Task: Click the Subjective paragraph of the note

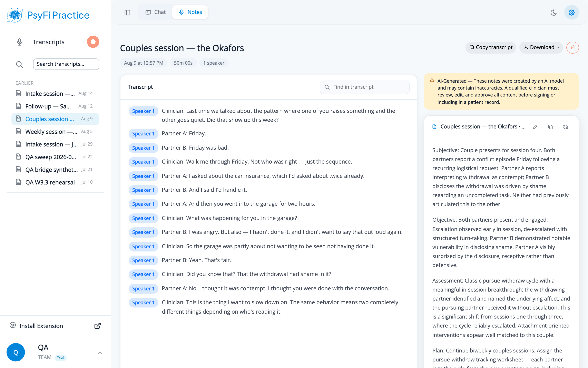Action: coord(501,177)
